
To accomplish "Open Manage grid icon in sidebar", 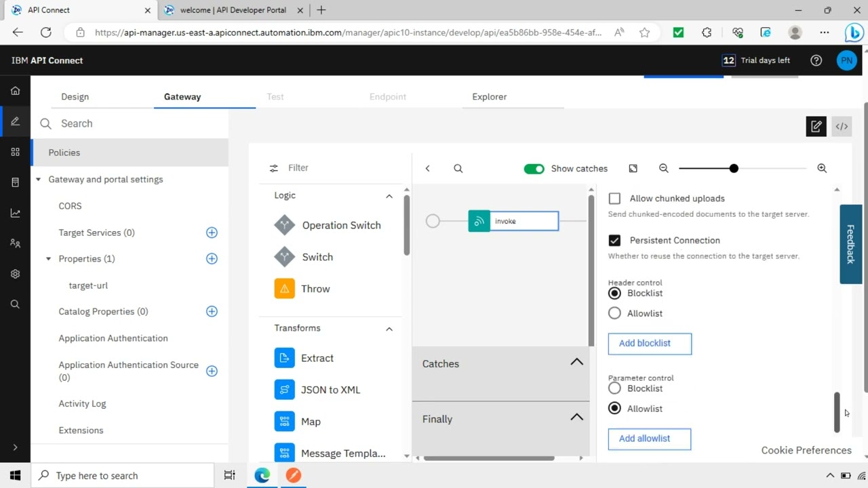I will (x=15, y=152).
